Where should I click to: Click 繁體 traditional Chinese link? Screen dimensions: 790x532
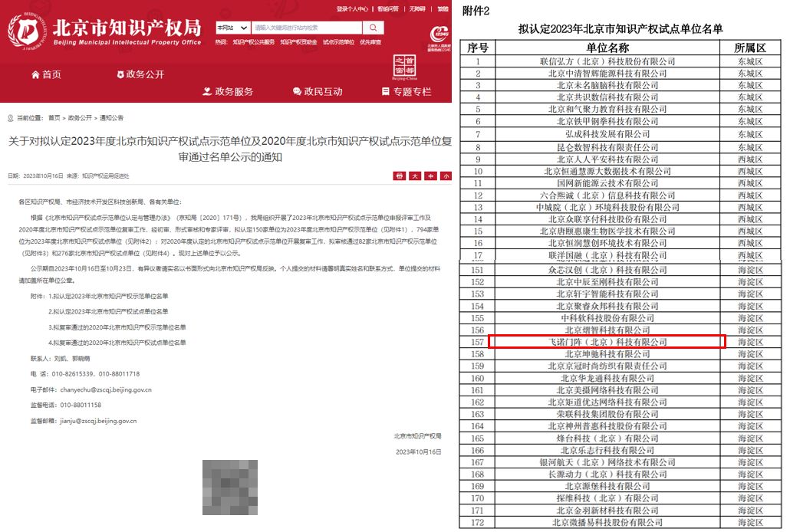click(443, 9)
